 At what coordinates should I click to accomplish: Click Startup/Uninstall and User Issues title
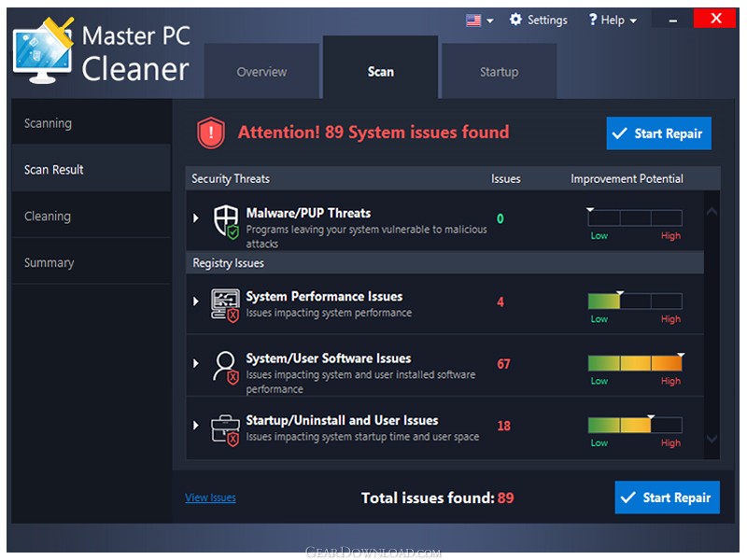[342, 420]
